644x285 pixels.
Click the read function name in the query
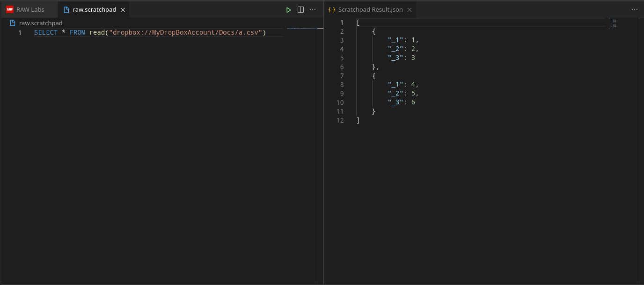point(97,33)
